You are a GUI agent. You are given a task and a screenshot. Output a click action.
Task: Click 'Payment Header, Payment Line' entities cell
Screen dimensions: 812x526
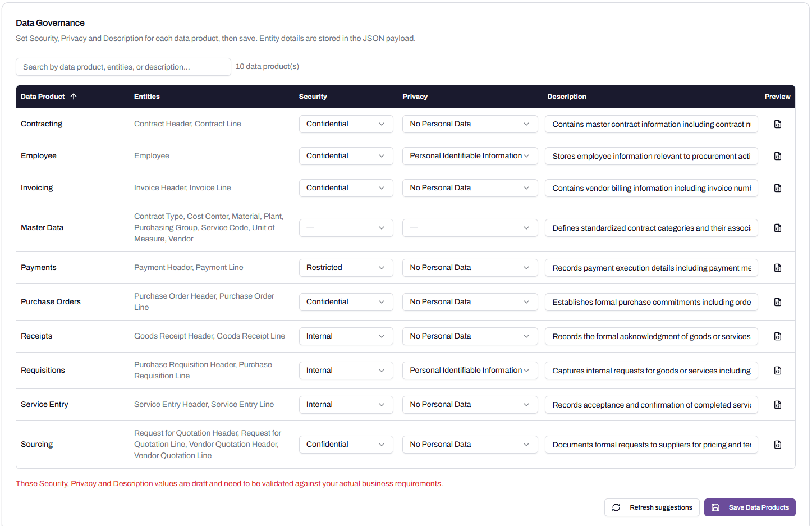[x=189, y=268]
